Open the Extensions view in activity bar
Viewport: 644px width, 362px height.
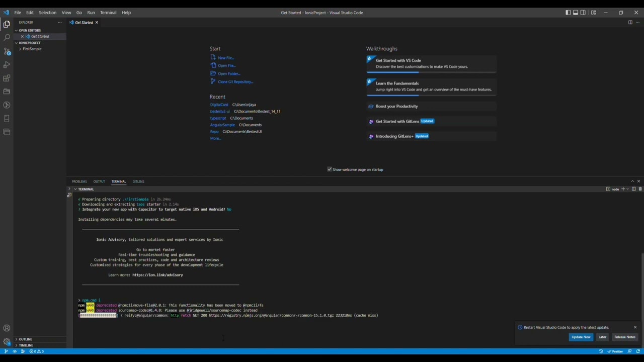point(7,78)
